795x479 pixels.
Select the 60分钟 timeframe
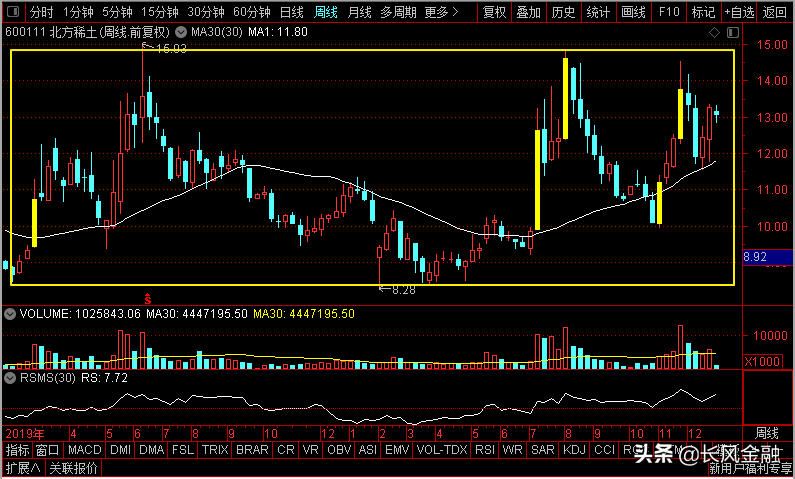pyautogui.click(x=252, y=12)
